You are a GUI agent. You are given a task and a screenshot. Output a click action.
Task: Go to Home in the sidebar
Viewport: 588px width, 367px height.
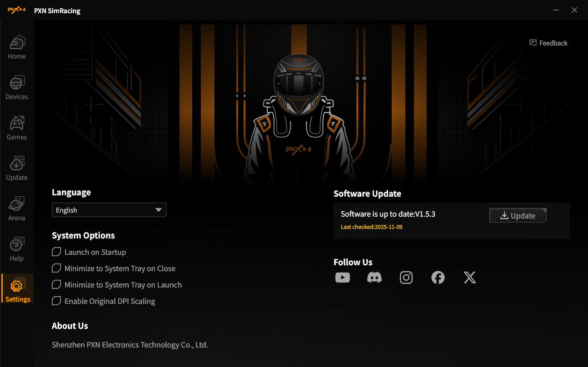click(x=17, y=48)
